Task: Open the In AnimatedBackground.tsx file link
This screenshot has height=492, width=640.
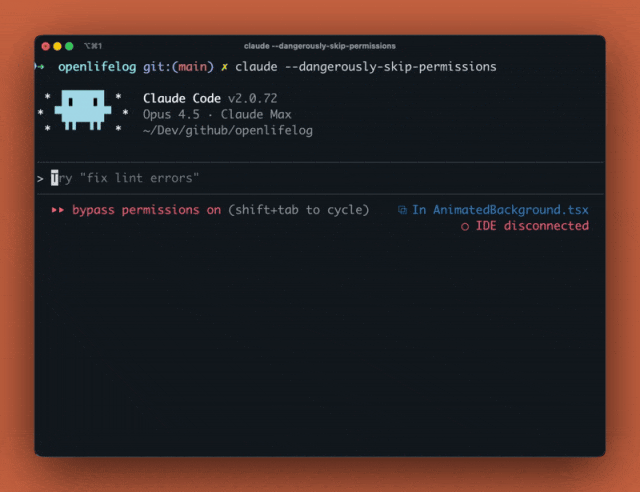Action: click(500, 210)
